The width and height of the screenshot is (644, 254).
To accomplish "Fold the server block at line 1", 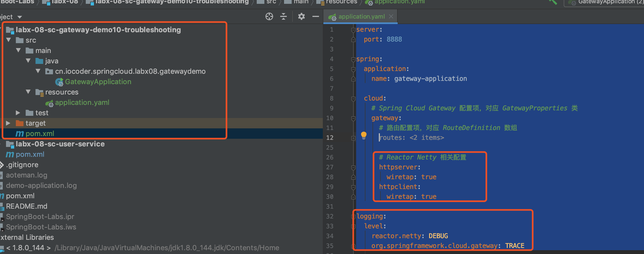I will point(353,30).
